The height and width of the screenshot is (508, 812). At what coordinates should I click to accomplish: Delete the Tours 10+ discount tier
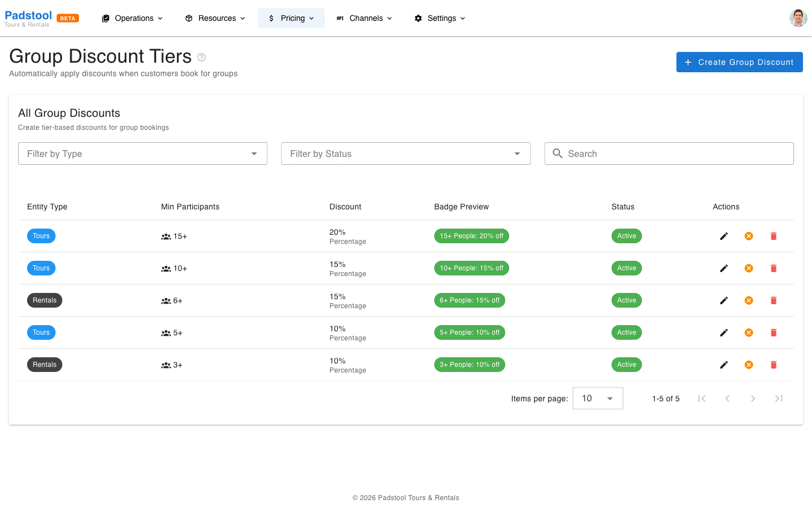(774, 268)
